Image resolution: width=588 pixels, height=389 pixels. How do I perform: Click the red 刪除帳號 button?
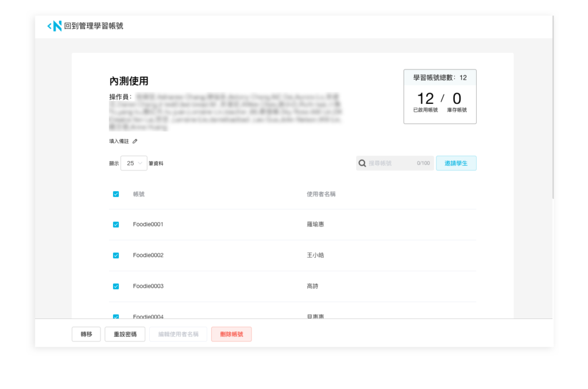231,334
